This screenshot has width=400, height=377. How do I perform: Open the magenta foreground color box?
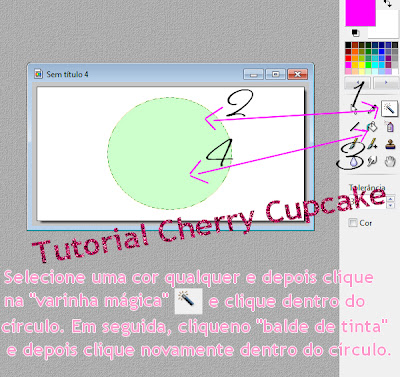(360, 13)
